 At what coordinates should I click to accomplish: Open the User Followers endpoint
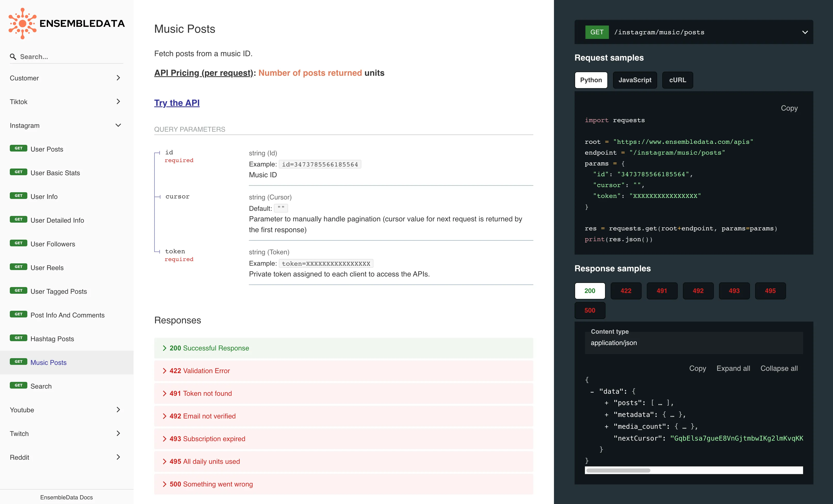(67, 244)
